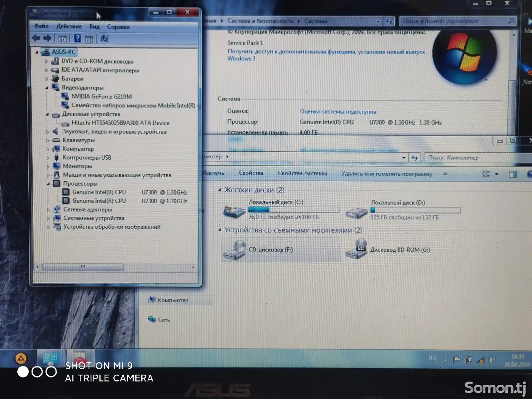Viewport: 532px width, 399px height.
Task: Open the Вид menu
Action: tap(94, 27)
